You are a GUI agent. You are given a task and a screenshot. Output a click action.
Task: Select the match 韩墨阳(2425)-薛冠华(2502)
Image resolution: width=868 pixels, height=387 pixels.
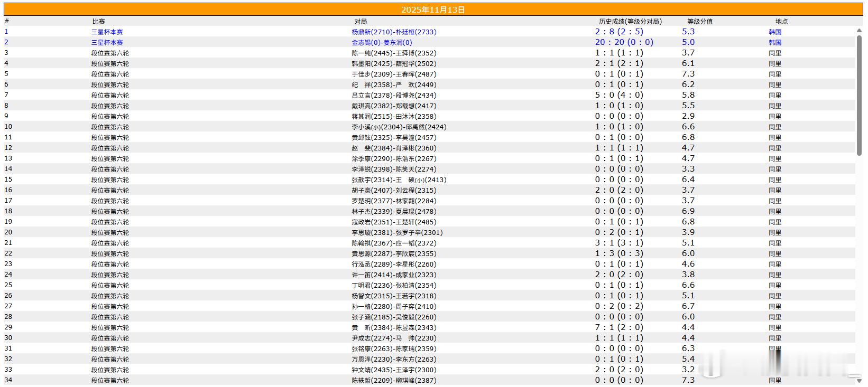click(394, 63)
